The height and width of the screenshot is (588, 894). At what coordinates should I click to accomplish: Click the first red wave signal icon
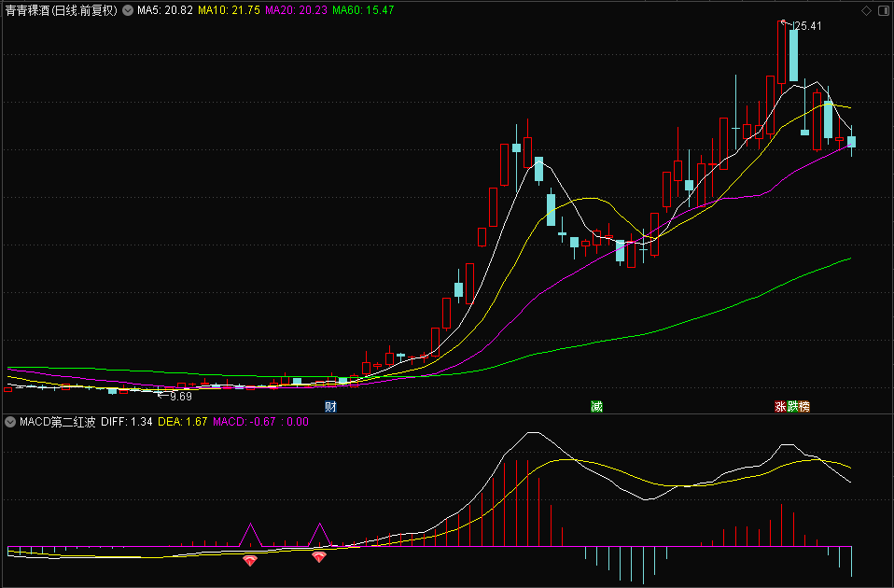click(x=250, y=560)
